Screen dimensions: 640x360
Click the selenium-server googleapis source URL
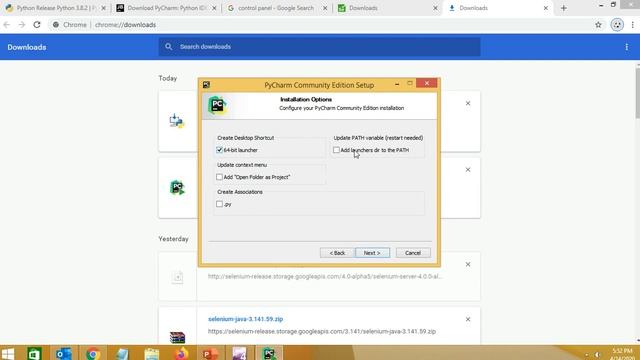tap(325, 276)
